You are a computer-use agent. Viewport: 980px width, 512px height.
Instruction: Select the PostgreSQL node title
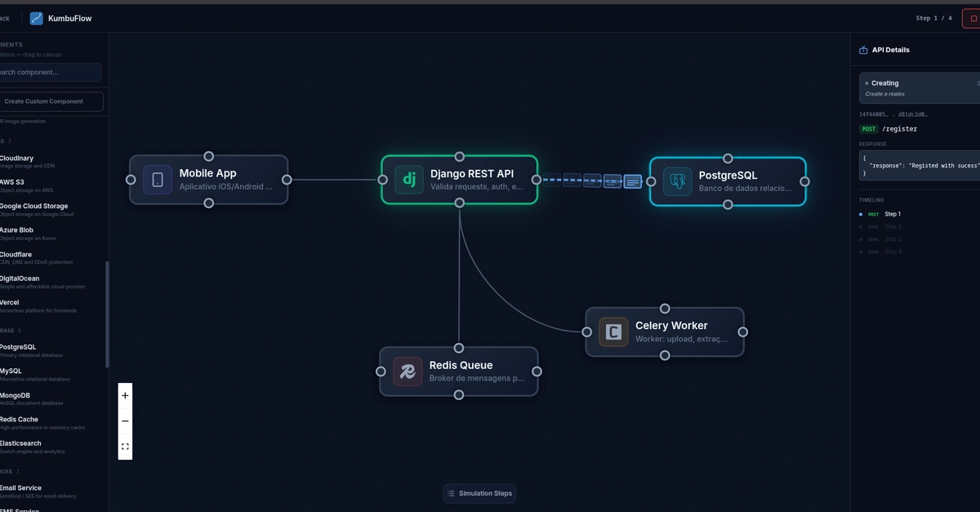pos(728,175)
